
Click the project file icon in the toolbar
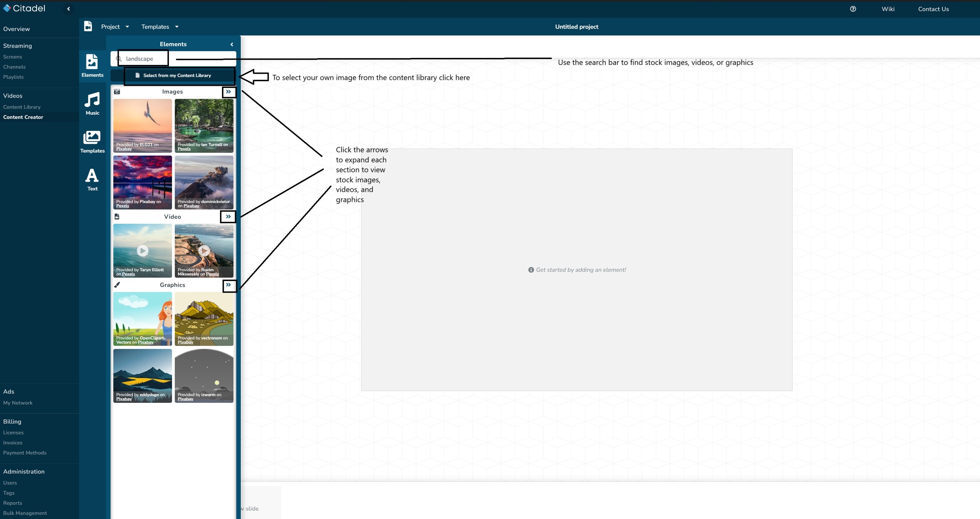click(x=88, y=26)
